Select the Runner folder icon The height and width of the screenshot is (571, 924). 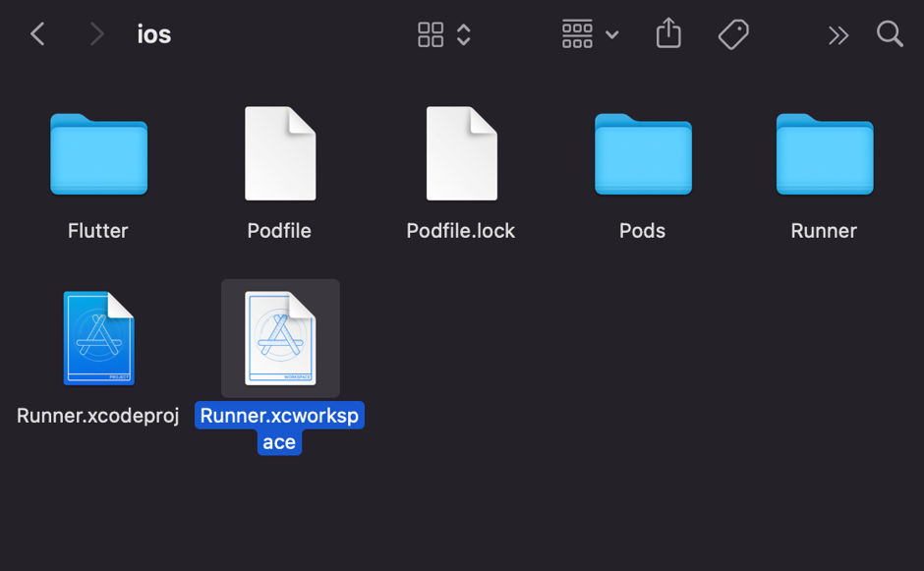coord(824,154)
